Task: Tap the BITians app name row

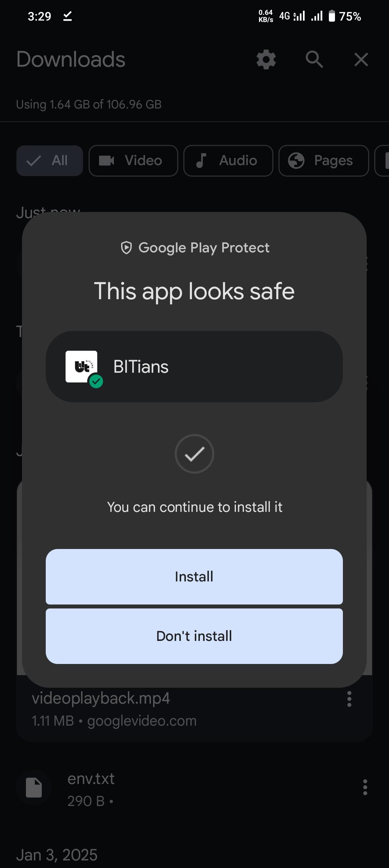Action: [x=194, y=367]
